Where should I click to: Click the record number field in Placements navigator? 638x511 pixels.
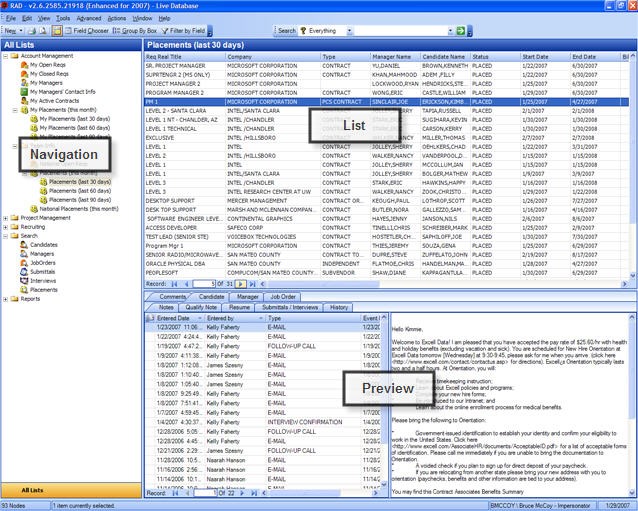pos(203,284)
